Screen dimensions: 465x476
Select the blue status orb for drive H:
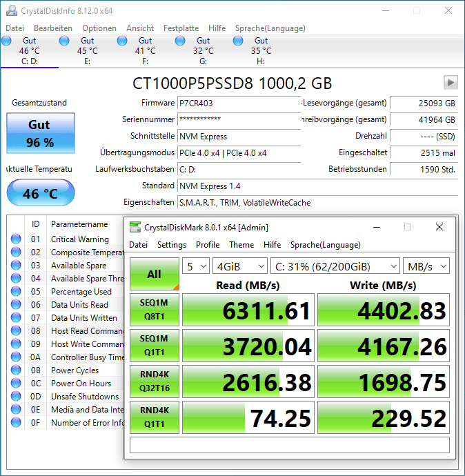point(238,41)
